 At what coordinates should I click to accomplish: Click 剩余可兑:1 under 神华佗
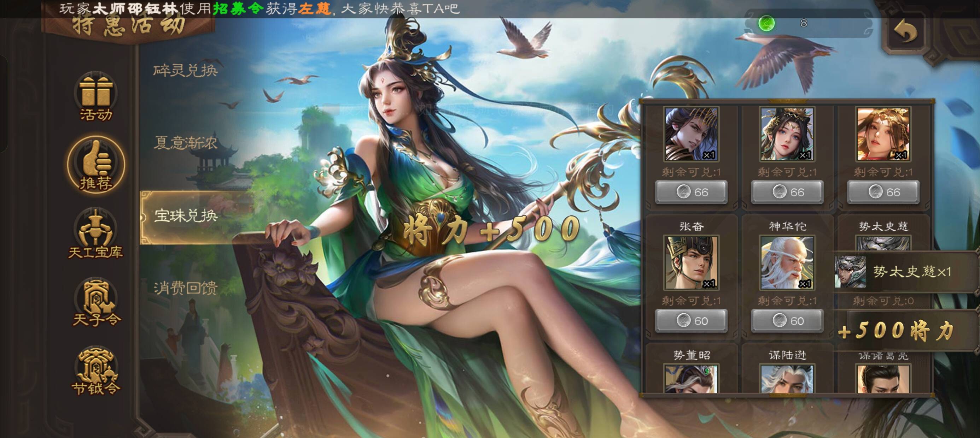(x=787, y=301)
